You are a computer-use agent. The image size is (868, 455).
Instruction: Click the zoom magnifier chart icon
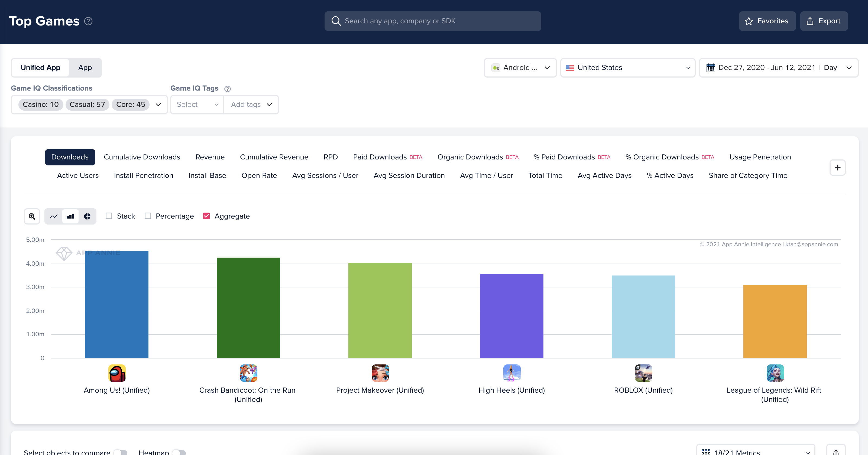[32, 216]
